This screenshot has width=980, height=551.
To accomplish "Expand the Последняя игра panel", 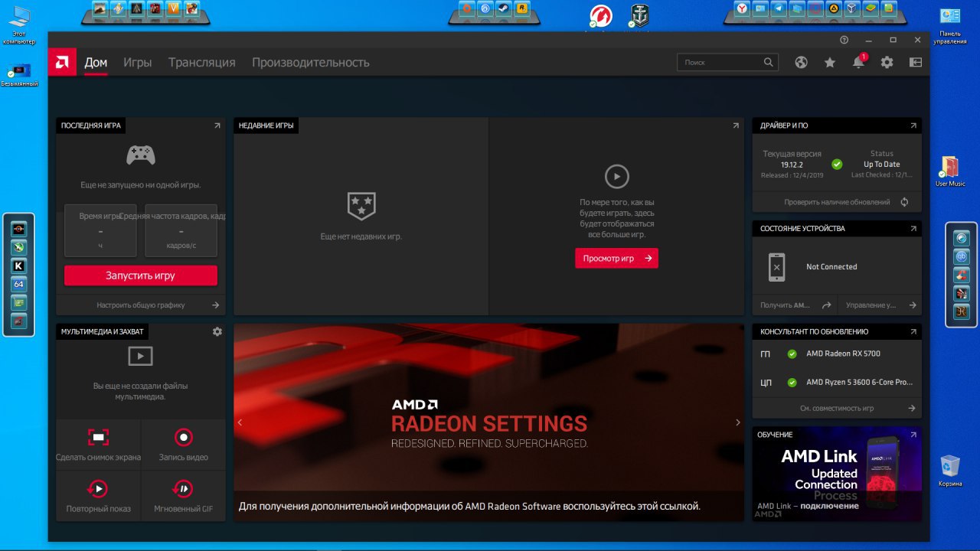I will [x=217, y=126].
